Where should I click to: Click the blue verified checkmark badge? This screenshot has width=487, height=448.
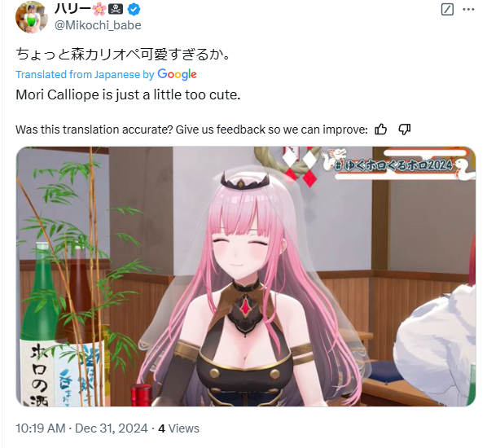click(134, 9)
